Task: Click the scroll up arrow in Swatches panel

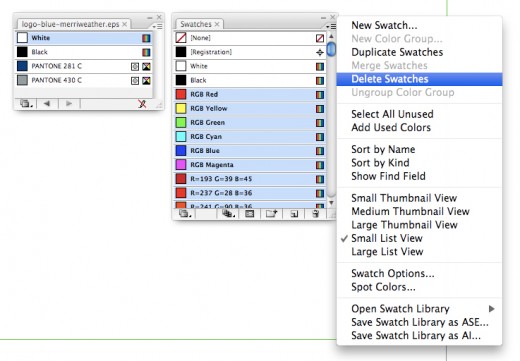Action: tap(331, 36)
